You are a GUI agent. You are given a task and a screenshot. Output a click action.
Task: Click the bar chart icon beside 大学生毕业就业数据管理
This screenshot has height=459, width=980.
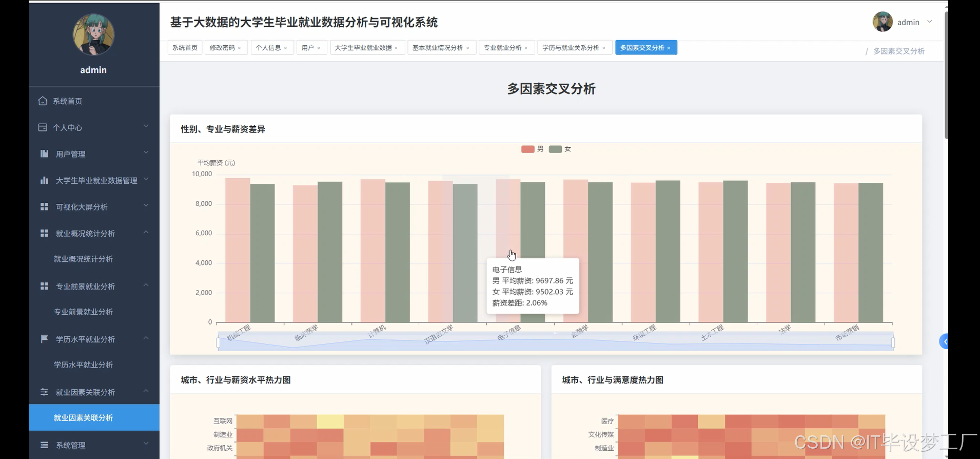(44, 180)
